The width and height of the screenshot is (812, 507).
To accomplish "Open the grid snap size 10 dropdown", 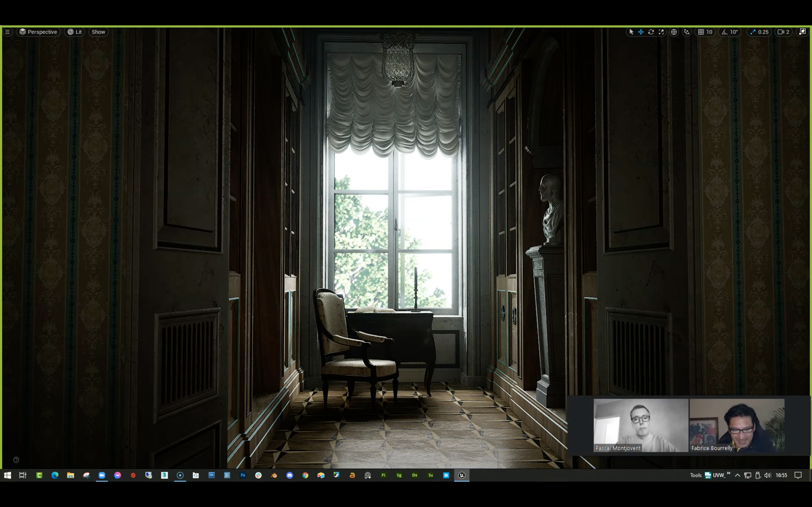I will 709,32.
